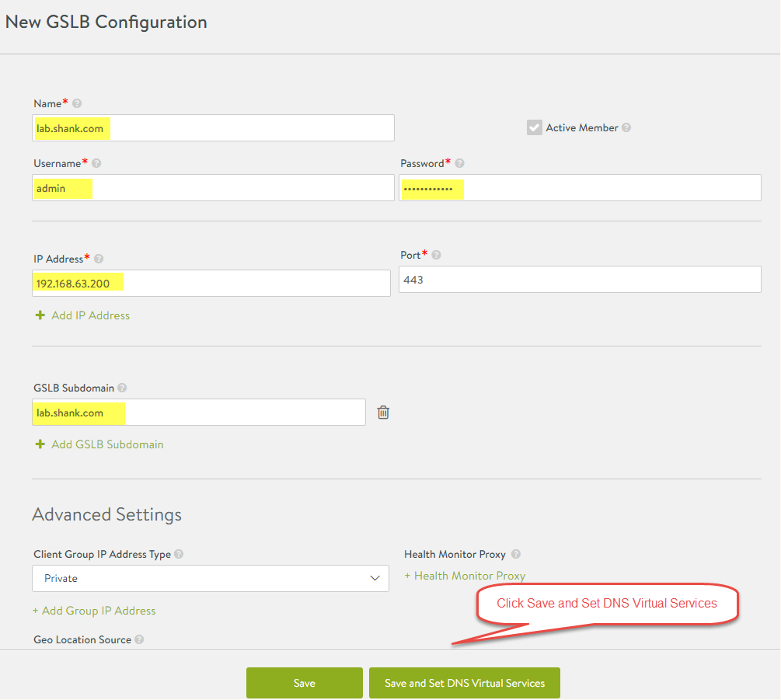Focus the Password input field
The height and width of the screenshot is (700, 781).
580,188
